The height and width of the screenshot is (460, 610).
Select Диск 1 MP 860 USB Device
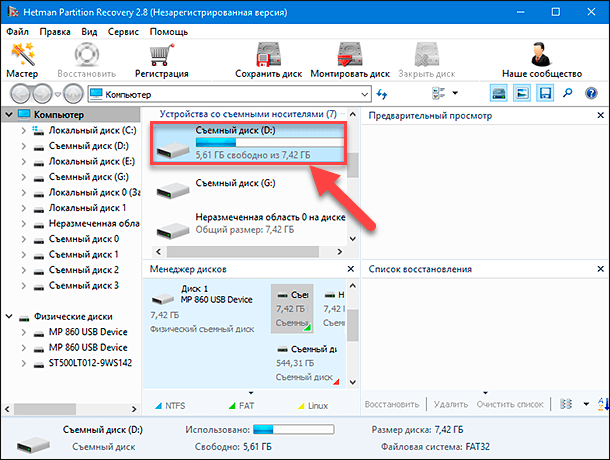click(202, 309)
